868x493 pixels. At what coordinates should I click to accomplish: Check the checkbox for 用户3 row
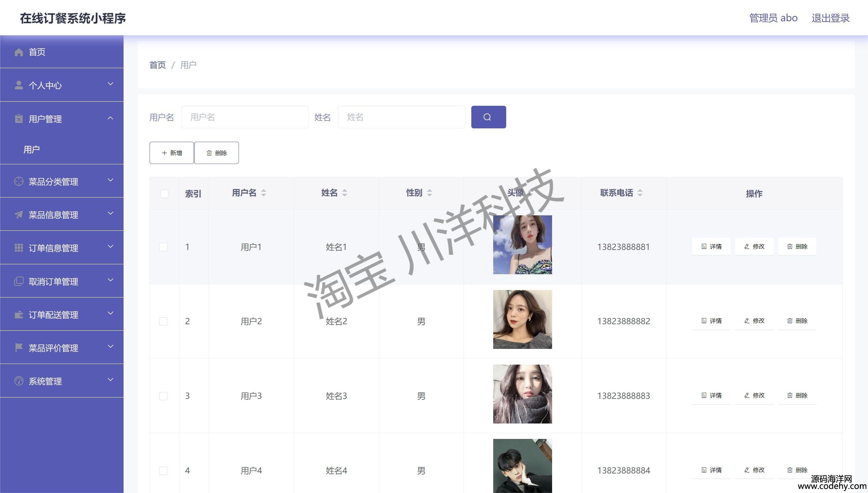[163, 396]
